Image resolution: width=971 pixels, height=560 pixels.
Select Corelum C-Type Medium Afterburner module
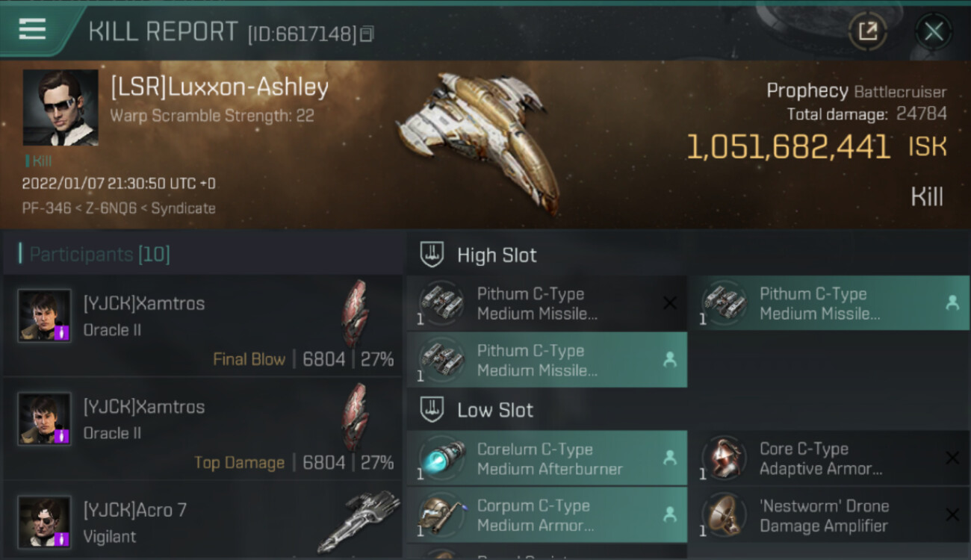pos(547,458)
